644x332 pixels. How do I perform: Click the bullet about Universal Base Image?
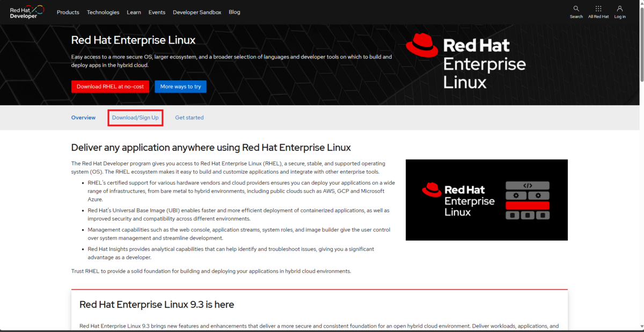pyautogui.click(x=238, y=214)
